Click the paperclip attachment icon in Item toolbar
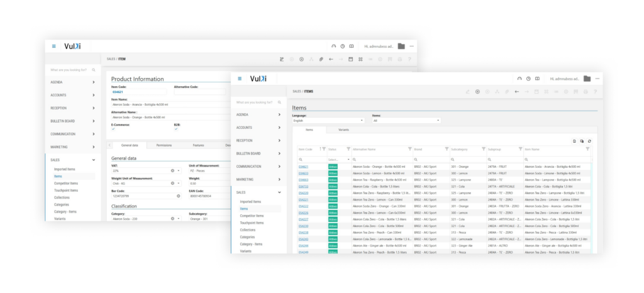 321,59
